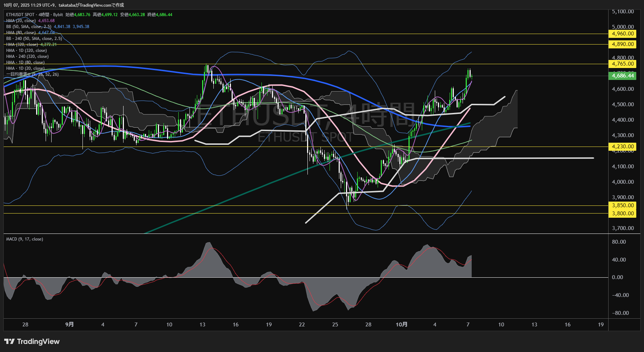Click the yellow 4,230.00 horizontal level tag
The width and height of the screenshot is (644, 352).
point(622,147)
